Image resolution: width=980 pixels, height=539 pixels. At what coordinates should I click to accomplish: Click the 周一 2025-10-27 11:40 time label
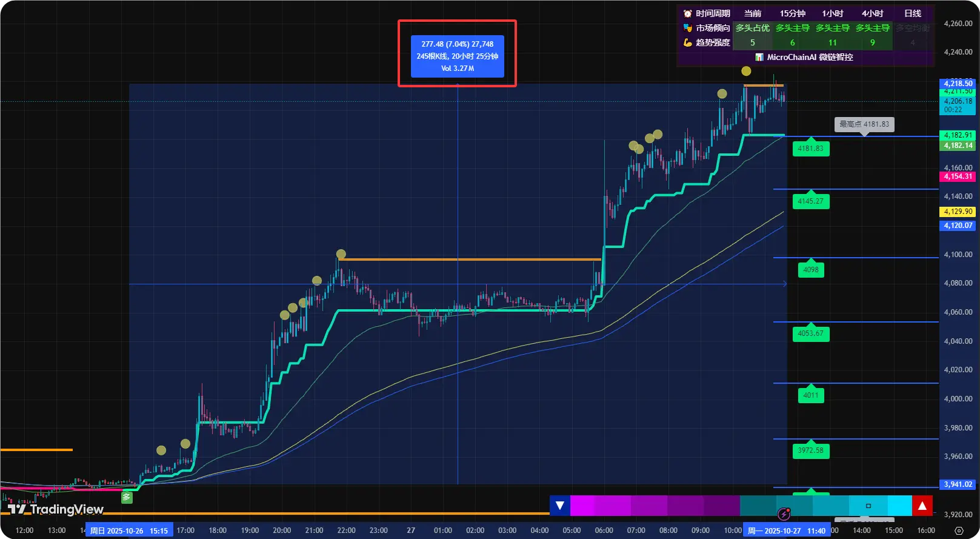787,531
